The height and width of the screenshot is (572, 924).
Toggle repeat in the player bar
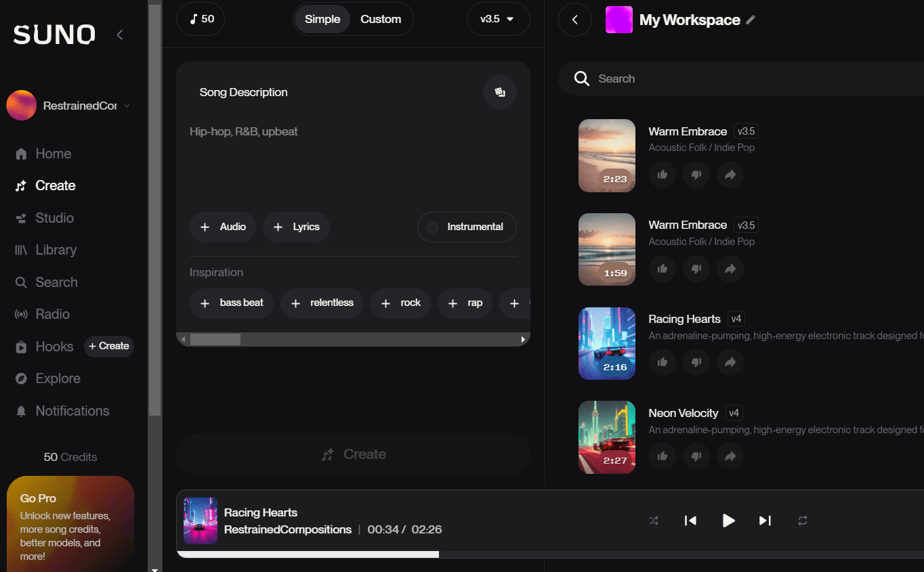(x=803, y=521)
